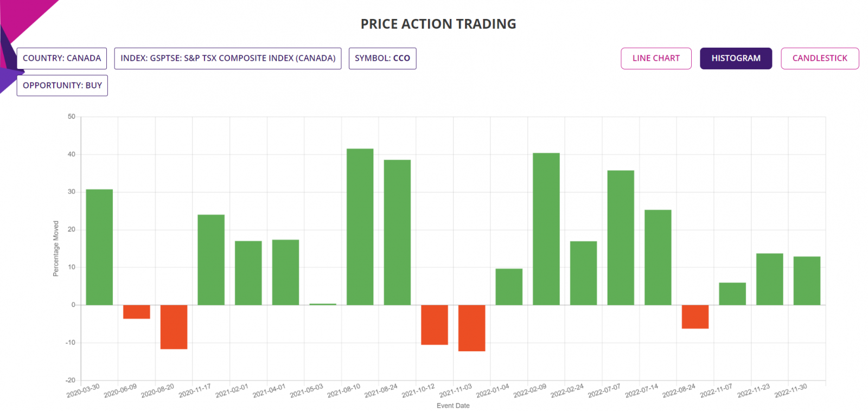Viewport: 868px width, 411px height.
Task: Click the Index: GSPTSE filter tag
Action: coord(228,59)
